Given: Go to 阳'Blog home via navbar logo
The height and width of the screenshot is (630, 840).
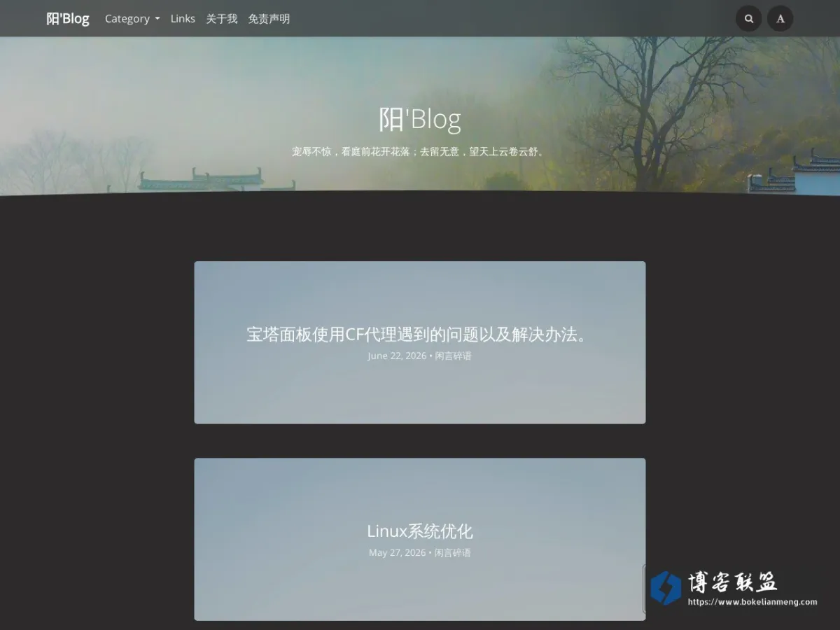Looking at the screenshot, I should click(x=68, y=18).
